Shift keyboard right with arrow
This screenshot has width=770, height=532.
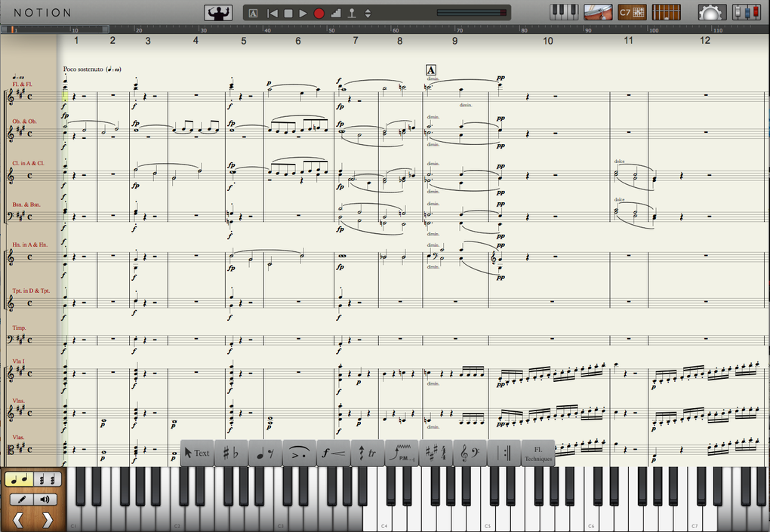(47, 520)
